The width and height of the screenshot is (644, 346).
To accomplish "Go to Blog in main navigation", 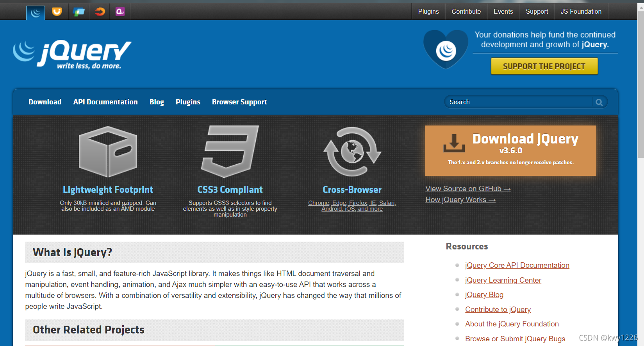I will (x=157, y=102).
